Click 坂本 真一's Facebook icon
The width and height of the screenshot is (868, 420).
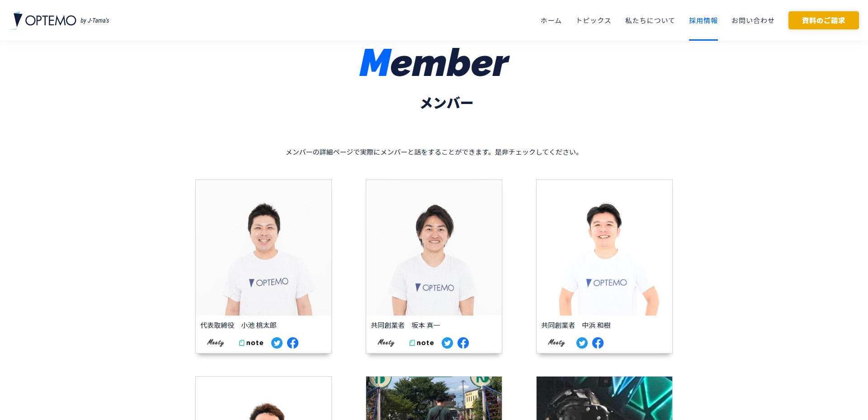pos(463,343)
